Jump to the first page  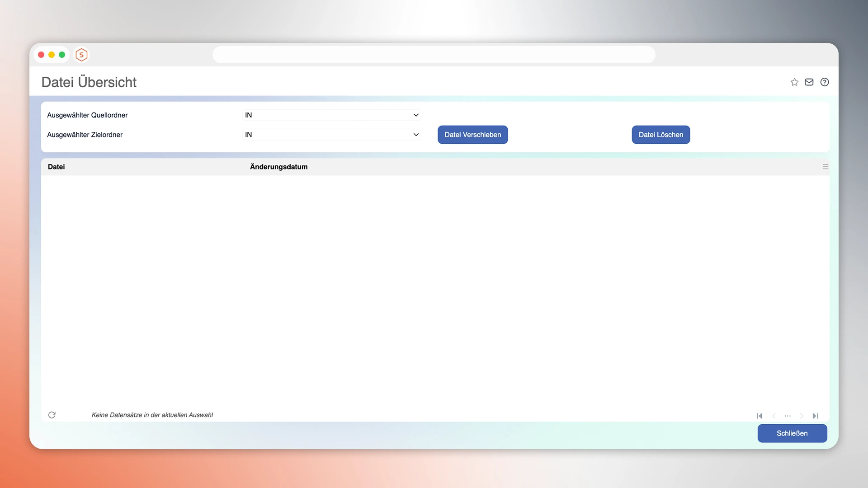pyautogui.click(x=759, y=416)
